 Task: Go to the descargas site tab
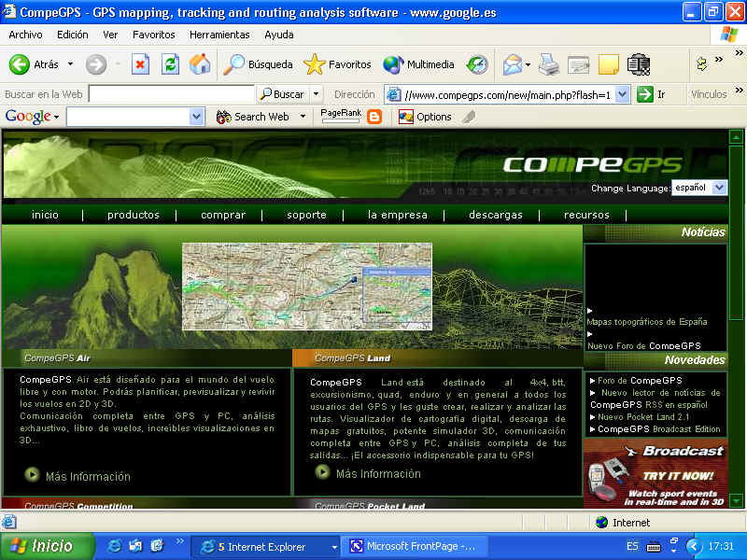tap(496, 215)
